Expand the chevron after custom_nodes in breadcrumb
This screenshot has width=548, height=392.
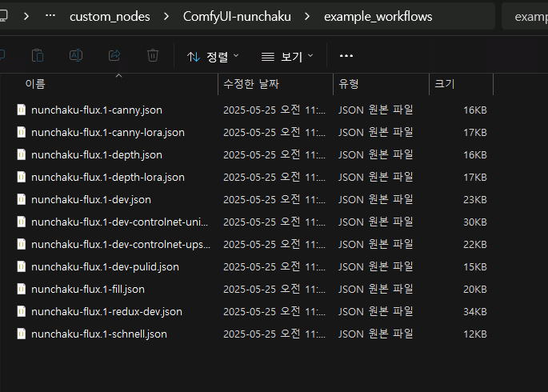[x=167, y=16]
